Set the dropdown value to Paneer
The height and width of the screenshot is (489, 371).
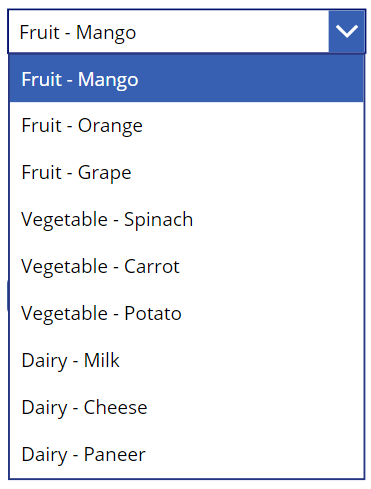click(186, 454)
